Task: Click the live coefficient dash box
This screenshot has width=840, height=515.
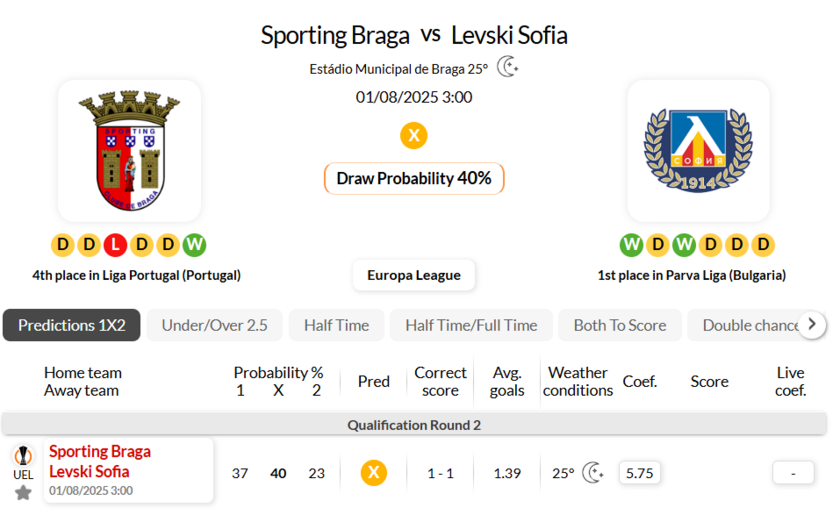Action: click(x=793, y=473)
